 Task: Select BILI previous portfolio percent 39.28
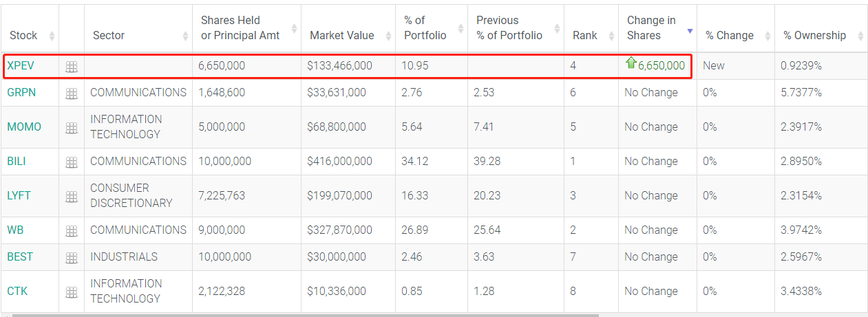pos(487,161)
